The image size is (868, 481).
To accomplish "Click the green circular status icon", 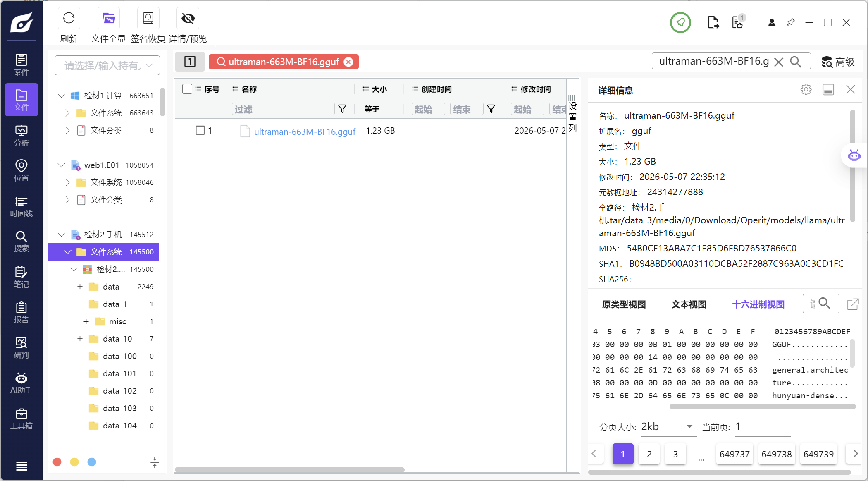I will pyautogui.click(x=680, y=22).
